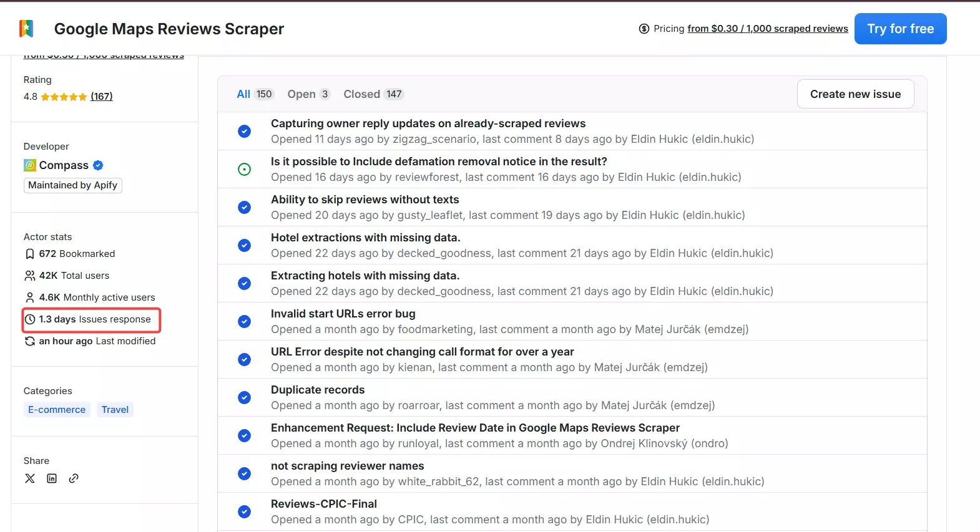Open the Travel category
Viewport: 980px width, 532px height.
point(115,410)
